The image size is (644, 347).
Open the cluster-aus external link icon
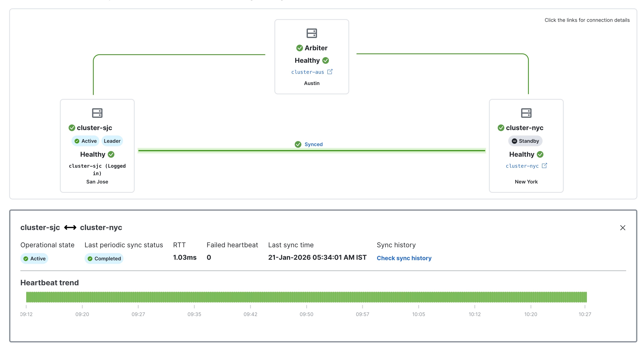click(330, 72)
